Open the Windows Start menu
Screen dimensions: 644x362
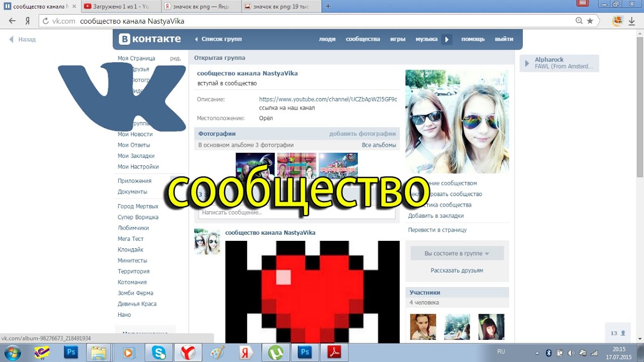pos(12,352)
